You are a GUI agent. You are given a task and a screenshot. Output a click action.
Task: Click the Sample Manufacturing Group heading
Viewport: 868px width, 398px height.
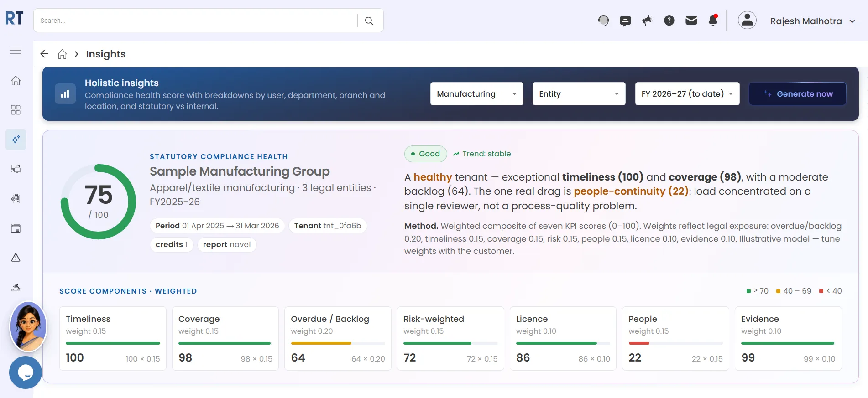click(240, 171)
